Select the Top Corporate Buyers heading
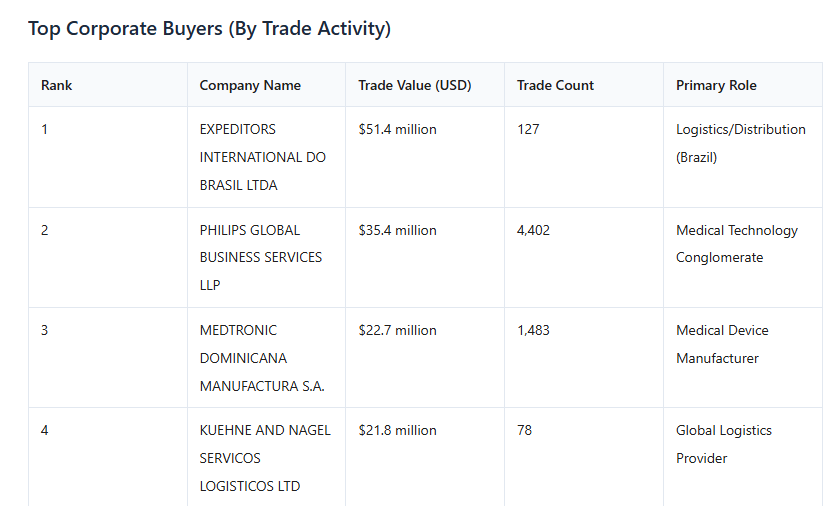This screenshot has height=506, width=839. pos(209,28)
